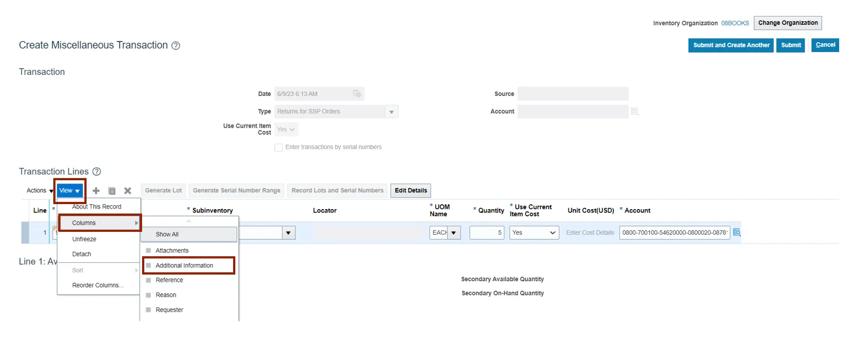Click Record Lots and Serial Numbers button
The width and height of the screenshot is (868, 345).
[x=337, y=190]
